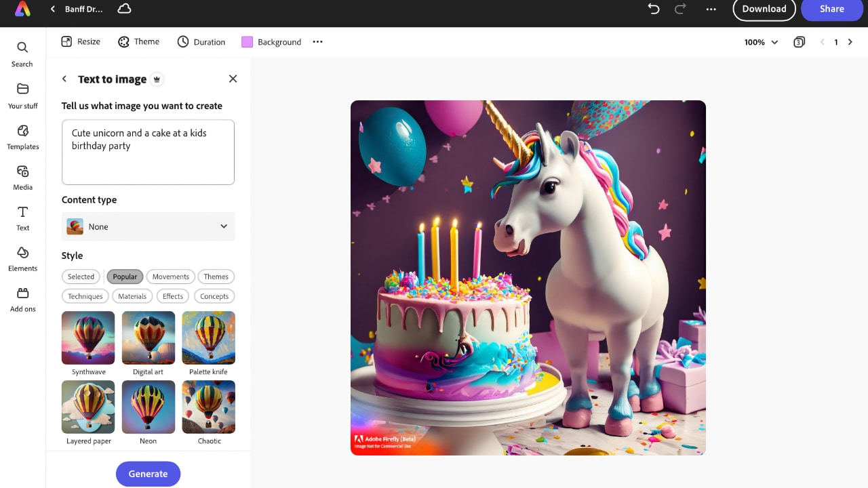The image size is (868, 488).
Task: Collapse the Text to image panel
Action: pyautogui.click(x=64, y=79)
